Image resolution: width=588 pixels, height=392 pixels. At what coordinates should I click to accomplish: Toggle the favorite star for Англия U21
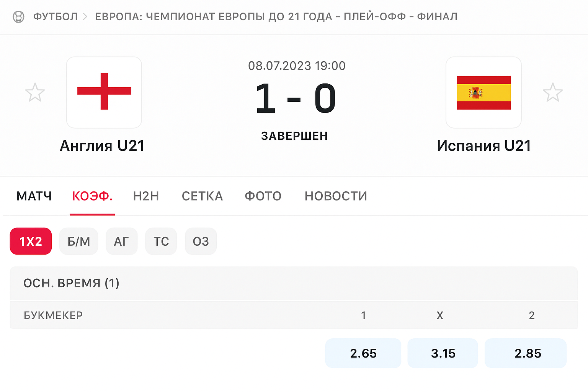[x=35, y=92]
